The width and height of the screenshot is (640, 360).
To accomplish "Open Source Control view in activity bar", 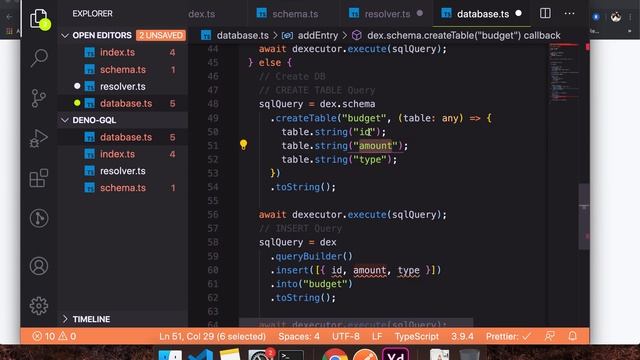I will [39, 98].
